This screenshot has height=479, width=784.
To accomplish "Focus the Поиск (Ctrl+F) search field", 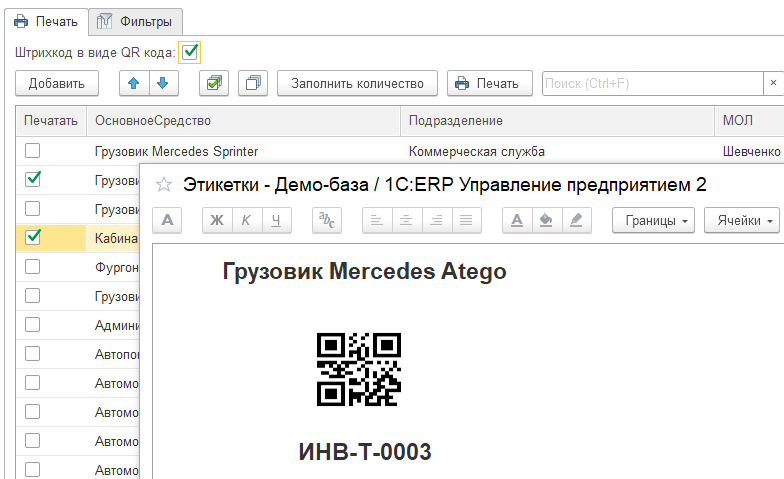I will pos(652,83).
